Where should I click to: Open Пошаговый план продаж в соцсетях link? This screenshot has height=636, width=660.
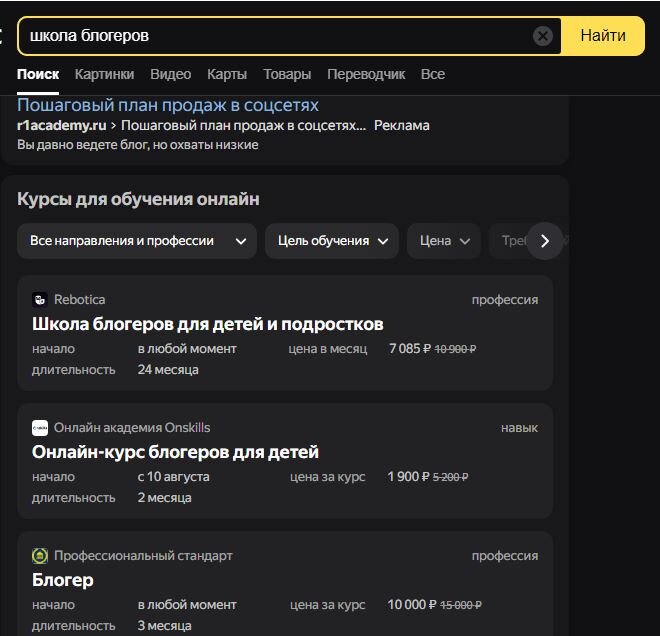[168, 105]
